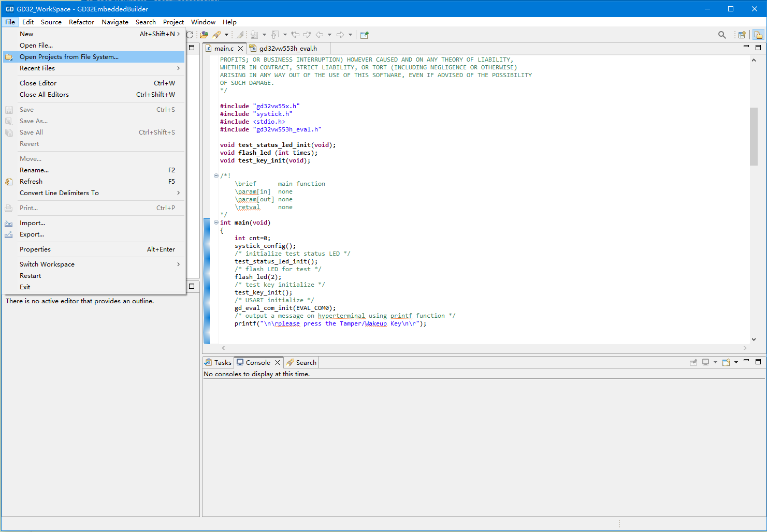Screen dimensions: 767x532
Task: Toggle fold on the brief comment block
Action: 216,176
